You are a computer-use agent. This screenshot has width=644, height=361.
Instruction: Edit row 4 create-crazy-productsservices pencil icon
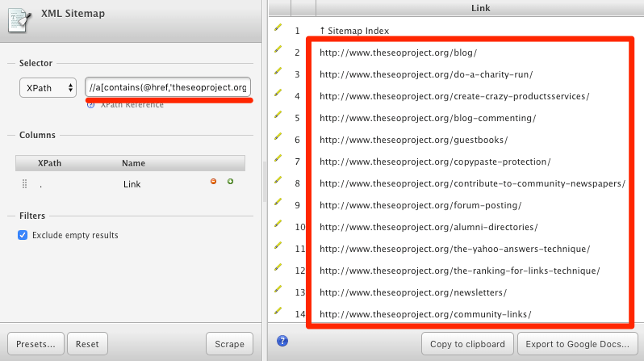click(x=278, y=93)
